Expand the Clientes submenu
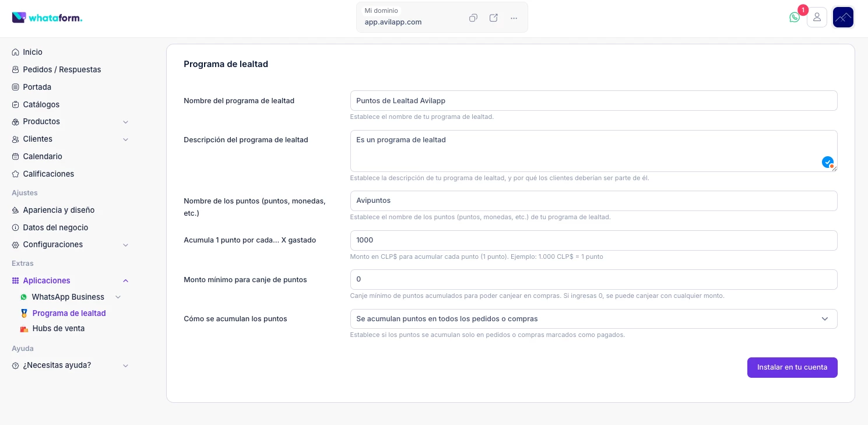Viewport: 868px width, 425px height. tap(125, 139)
